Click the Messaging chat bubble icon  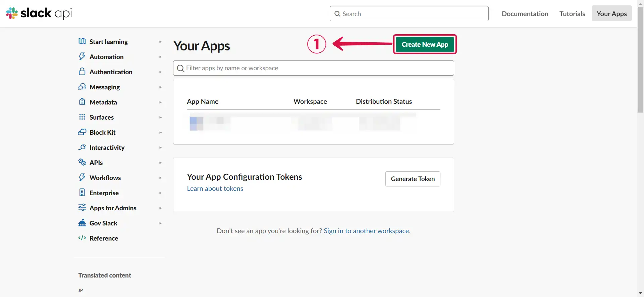click(82, 87)
